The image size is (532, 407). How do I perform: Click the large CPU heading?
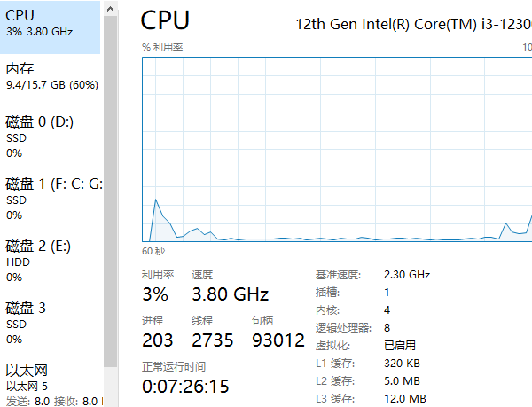click(165, 20)
